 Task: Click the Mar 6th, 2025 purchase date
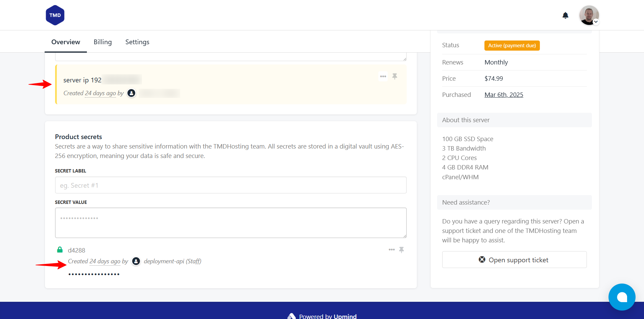504,95
